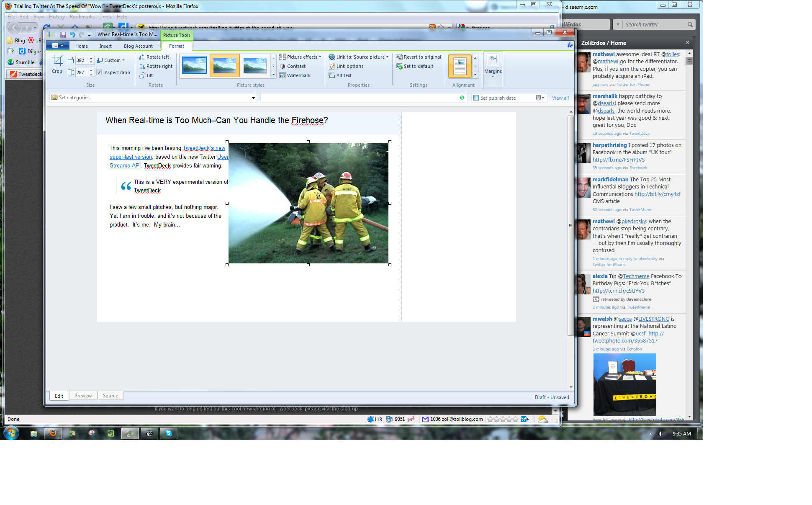Click the Rotate left icon
This screenshot has width=812, height=505.
tap(142, 57)
